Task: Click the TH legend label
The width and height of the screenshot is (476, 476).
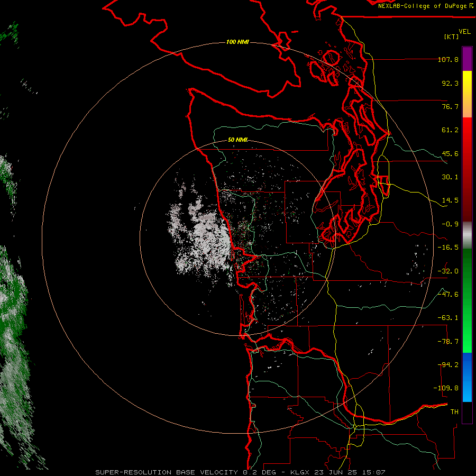Action: (x=454, y=412)
